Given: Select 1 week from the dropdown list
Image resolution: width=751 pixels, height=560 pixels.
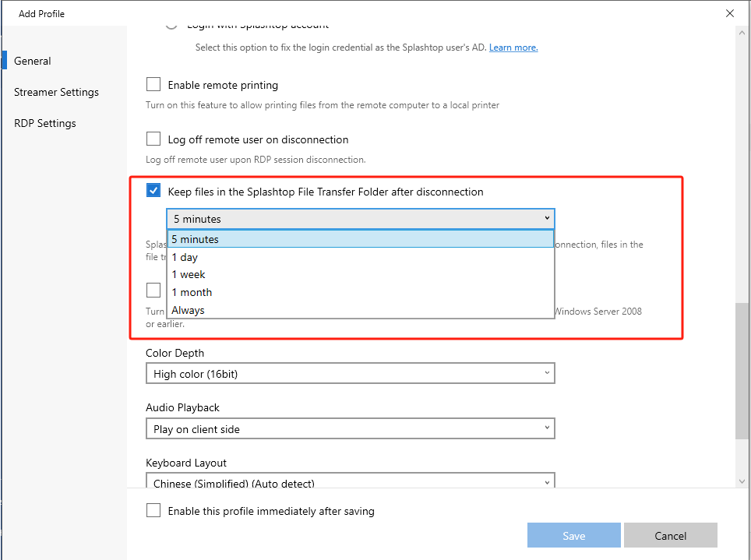Looking at the screenshot, I should [361, 274].
